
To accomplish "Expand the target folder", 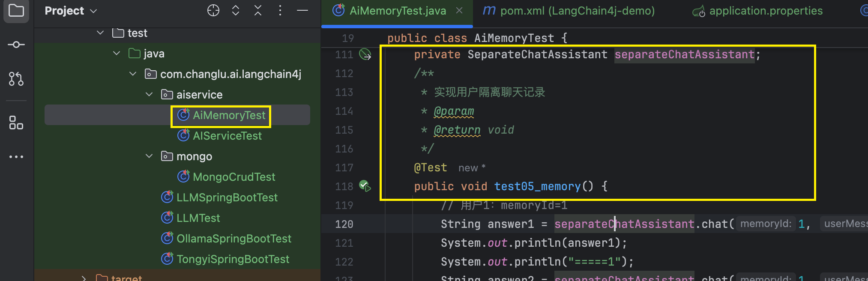I will coord(84,278).
